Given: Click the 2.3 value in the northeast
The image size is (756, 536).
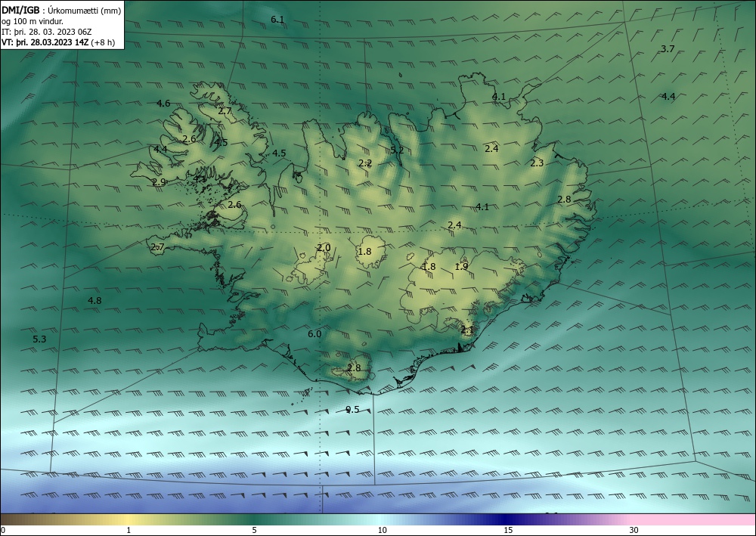Looking at the screenshot, I should click(x=537, y=163).
